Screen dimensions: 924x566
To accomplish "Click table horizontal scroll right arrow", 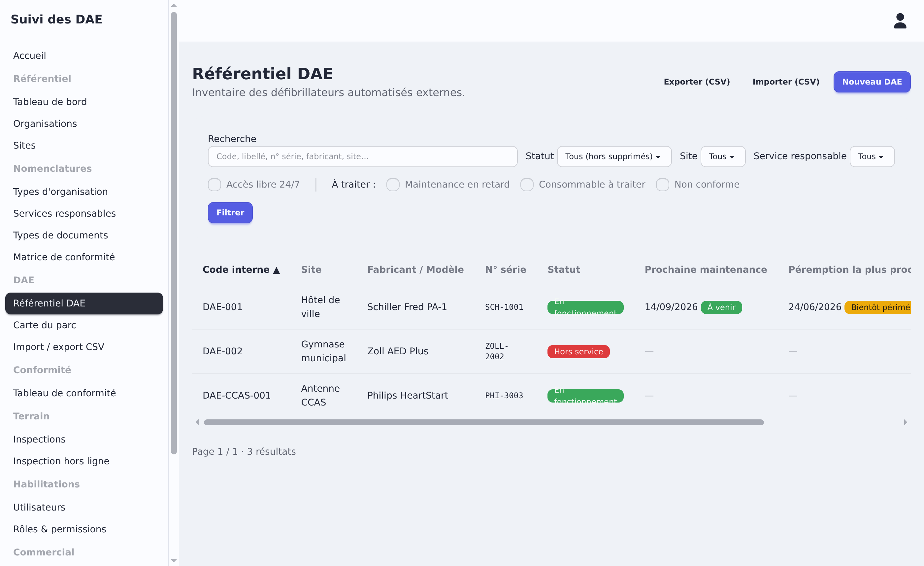I will (905, 422).
